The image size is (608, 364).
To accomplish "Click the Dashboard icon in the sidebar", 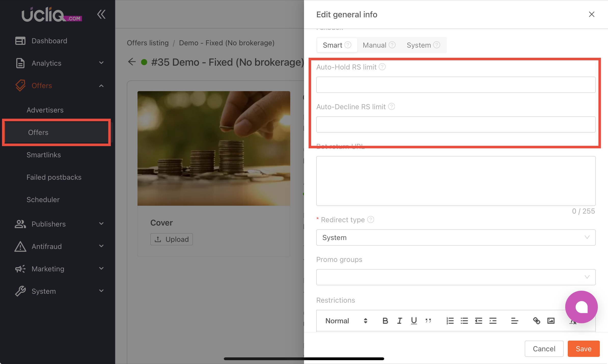I will 20,41.
